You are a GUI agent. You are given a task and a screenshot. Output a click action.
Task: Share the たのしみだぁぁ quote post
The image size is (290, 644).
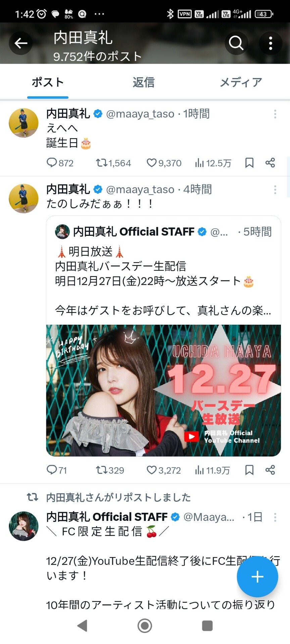click(270, 470)
